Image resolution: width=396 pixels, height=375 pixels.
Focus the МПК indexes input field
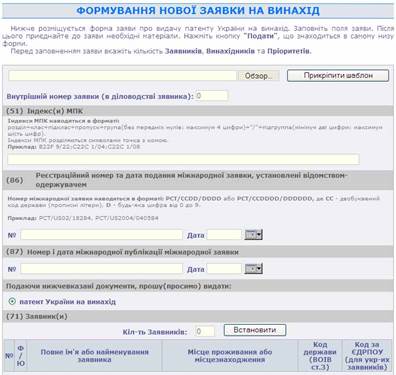click(x=183, y=159)
